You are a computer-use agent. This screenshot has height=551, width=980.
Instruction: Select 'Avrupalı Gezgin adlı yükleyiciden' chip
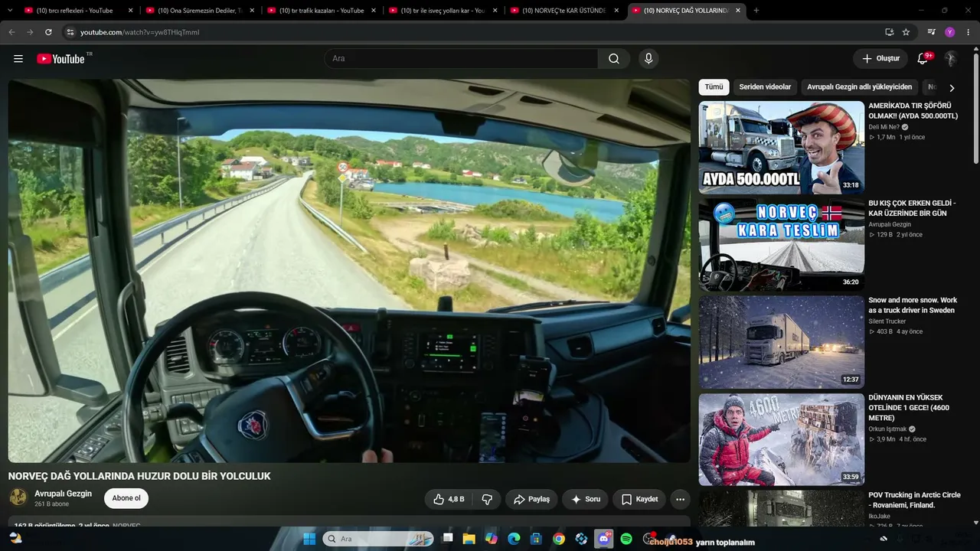(x=860, y=87)
